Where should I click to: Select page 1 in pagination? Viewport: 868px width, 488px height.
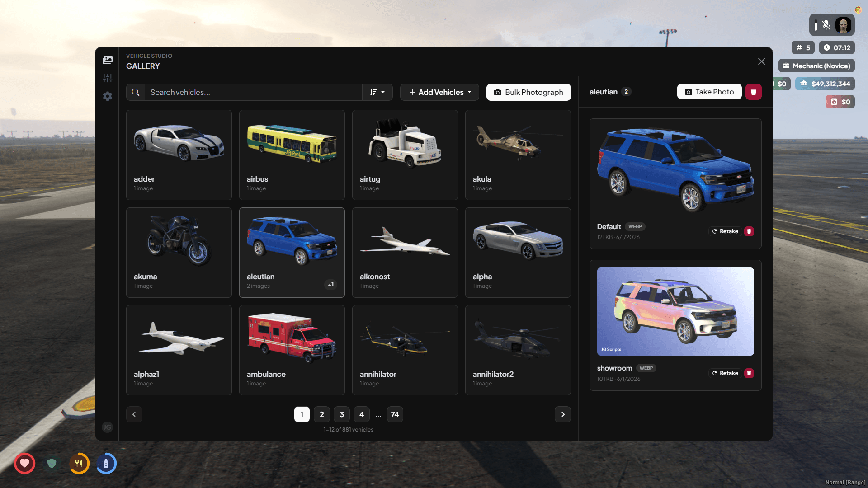[302, 414]
